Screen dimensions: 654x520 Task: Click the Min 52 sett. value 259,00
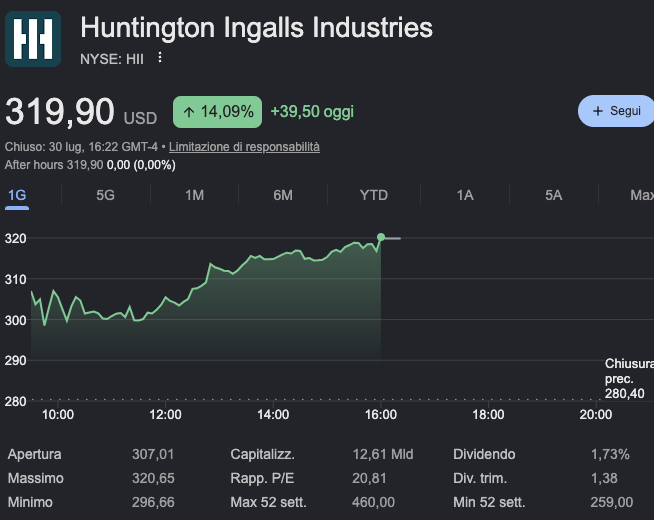(612, 502)
